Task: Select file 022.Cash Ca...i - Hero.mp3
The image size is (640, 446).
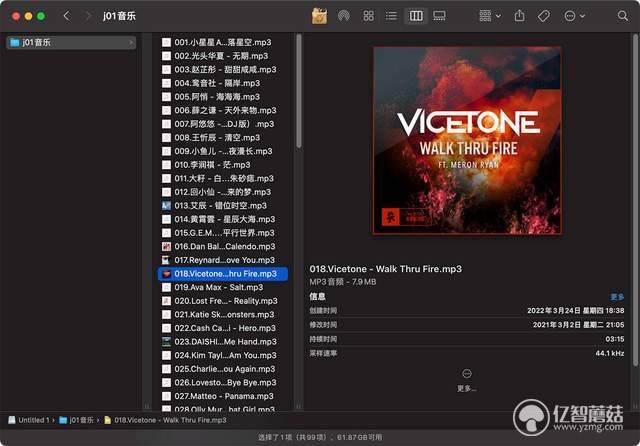Action: (x=223, y=328)
